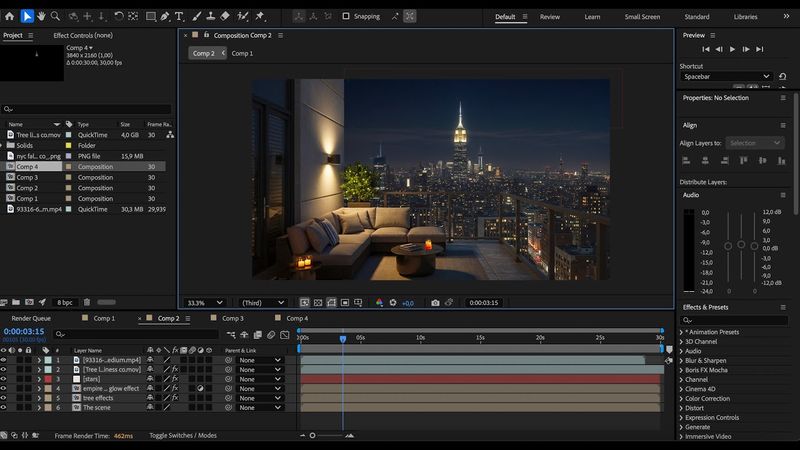Select the Clone Stamp tool
This screenshot has width=800, height=450.
pyautogui.click(x=210, y=16)
